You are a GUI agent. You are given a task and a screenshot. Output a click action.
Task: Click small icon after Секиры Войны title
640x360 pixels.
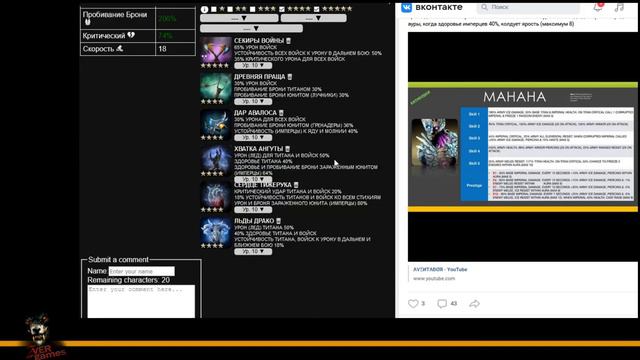[289, 41]
